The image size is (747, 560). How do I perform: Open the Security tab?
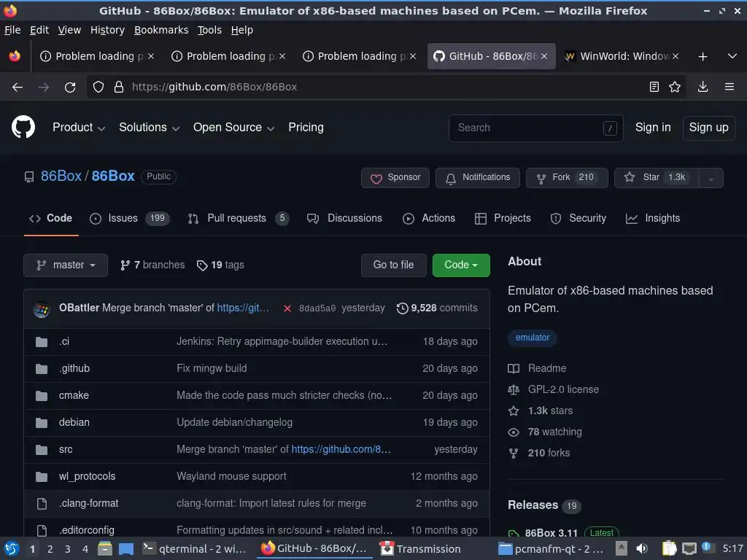(x=578, y=219)
